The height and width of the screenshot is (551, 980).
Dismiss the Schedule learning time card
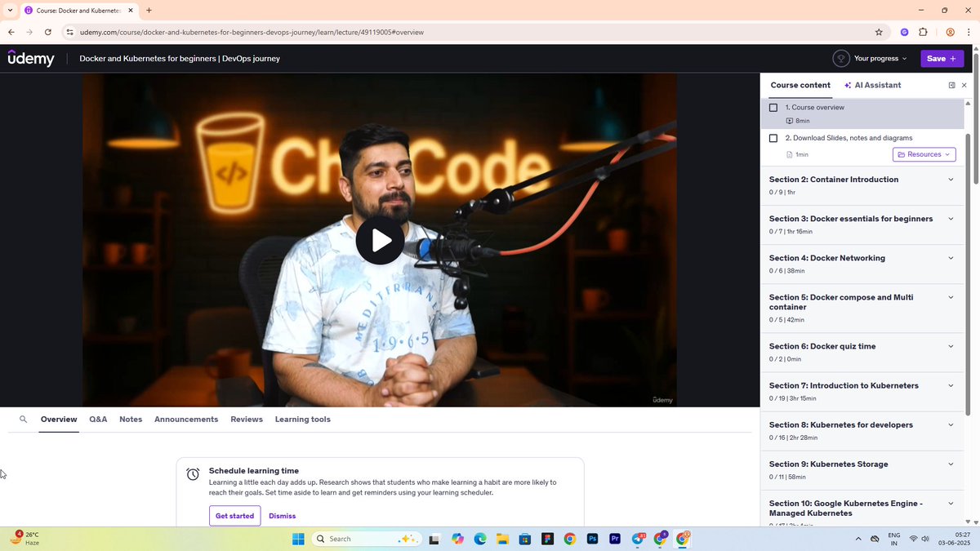(282, 516)
